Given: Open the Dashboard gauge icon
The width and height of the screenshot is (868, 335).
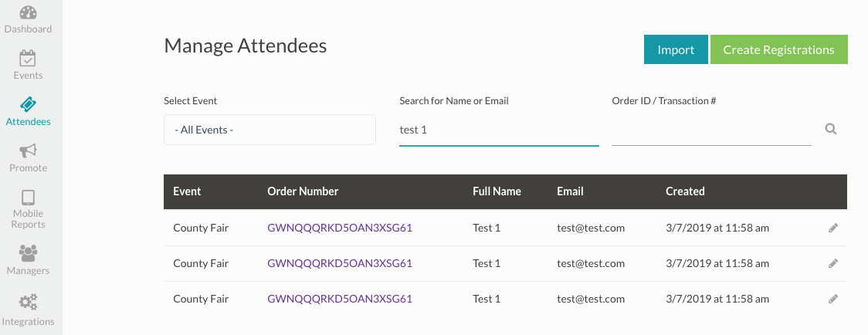Looking at the screenshot, I should click(x=28, y=13).
